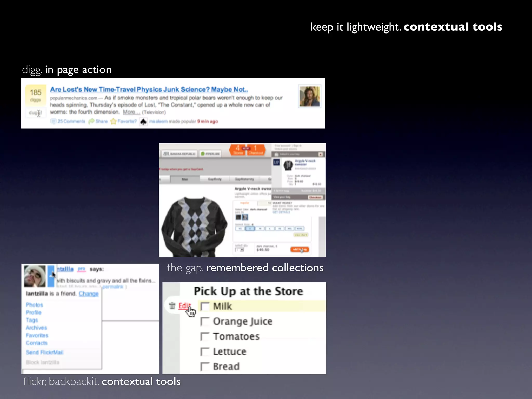The height and width of the screenshot is (399, 532).
Task: Click the Share arrow icon
Action: click(x=91, y=121)
